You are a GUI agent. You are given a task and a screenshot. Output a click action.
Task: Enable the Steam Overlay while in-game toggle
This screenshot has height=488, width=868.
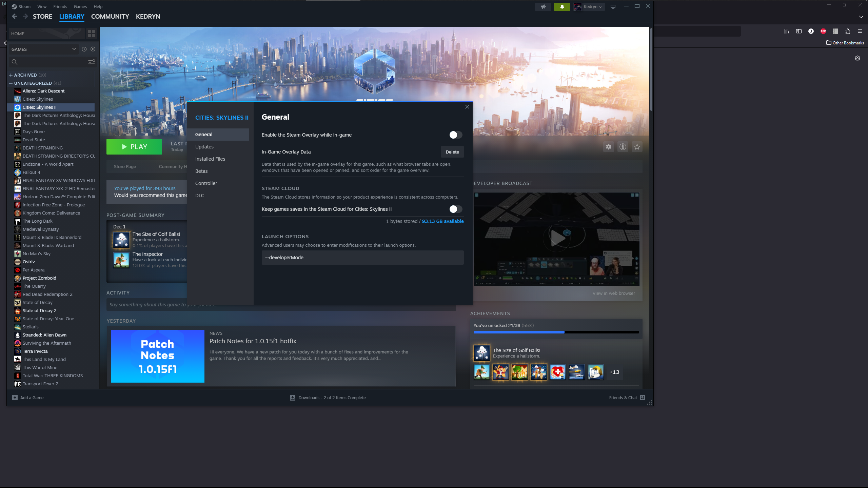(x=455, y=135)
